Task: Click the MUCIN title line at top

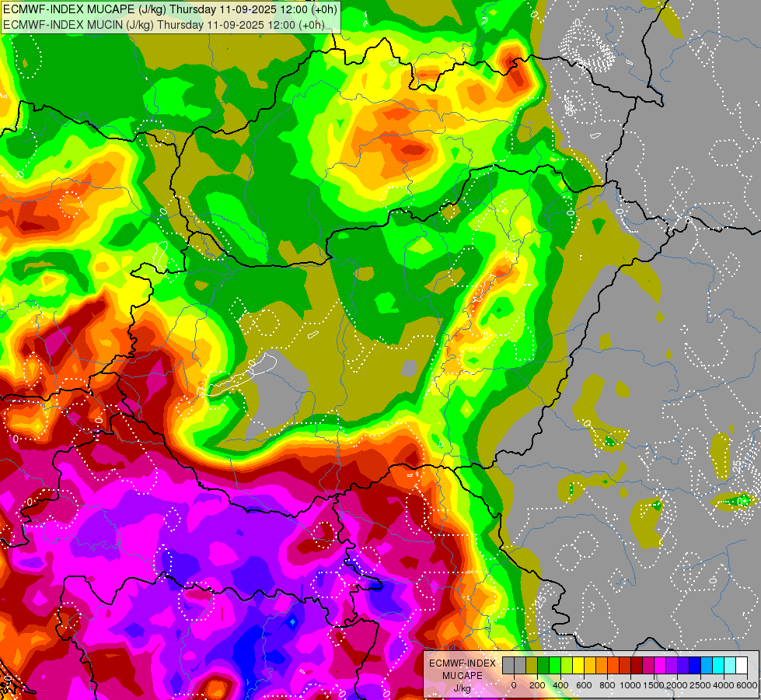Action: (163, 24)
